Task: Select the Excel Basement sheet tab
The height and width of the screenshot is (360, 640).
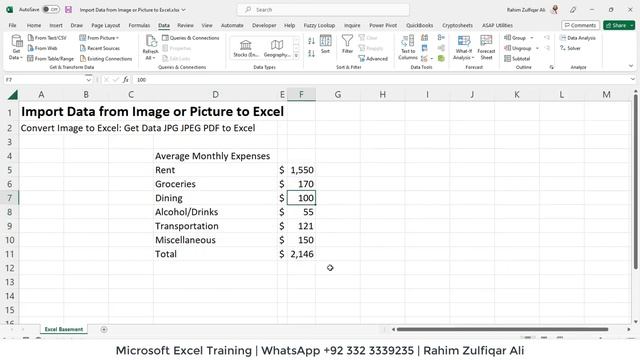Action: pyautogui.click(x=64, y=329)
